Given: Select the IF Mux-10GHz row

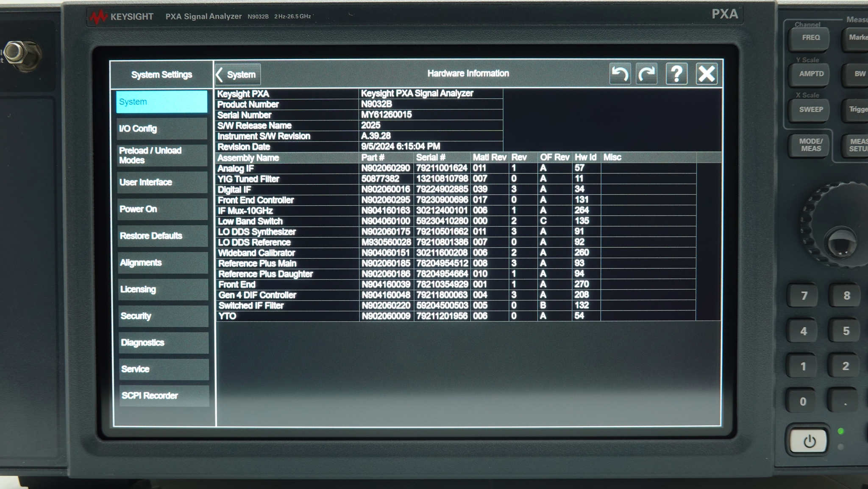Looking at the screenshot, I should (x=456, y=211).
